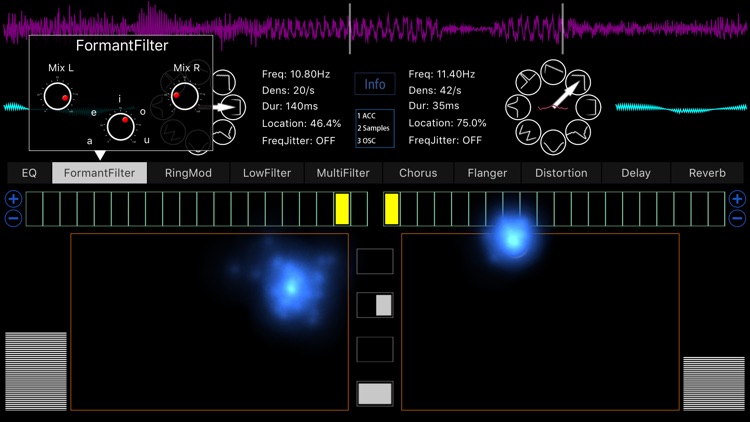Pick the square bracket envelope in right wheel
This screenshot has height=422, width=750.
(x=588, y=107)
